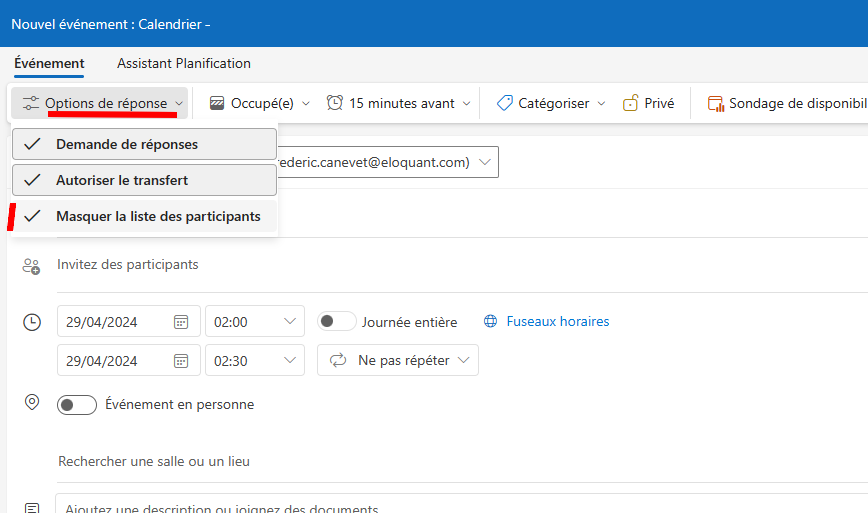Click the Options de réponse sliders icon
This screenshot has width=868, height=513.
click(30, 103)
